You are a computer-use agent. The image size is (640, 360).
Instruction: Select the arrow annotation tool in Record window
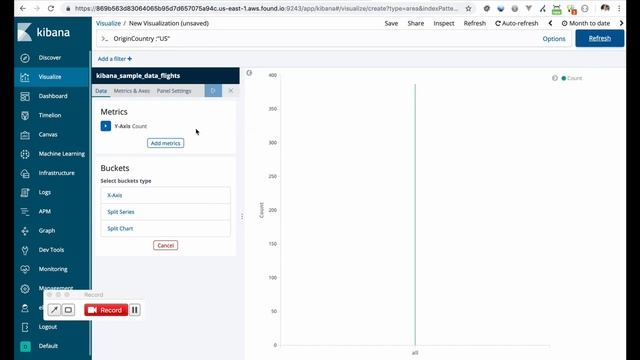[x=54, y=310]
